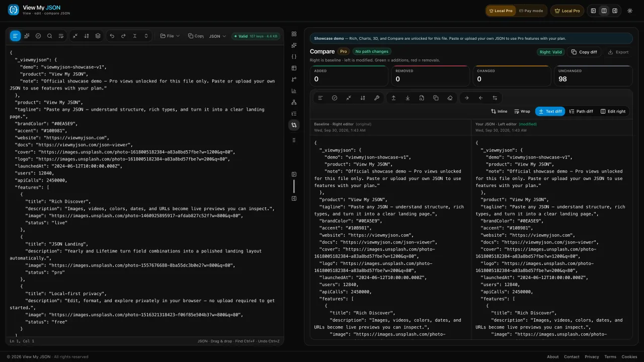Redo the edit in left editor

tap(123, 36)
